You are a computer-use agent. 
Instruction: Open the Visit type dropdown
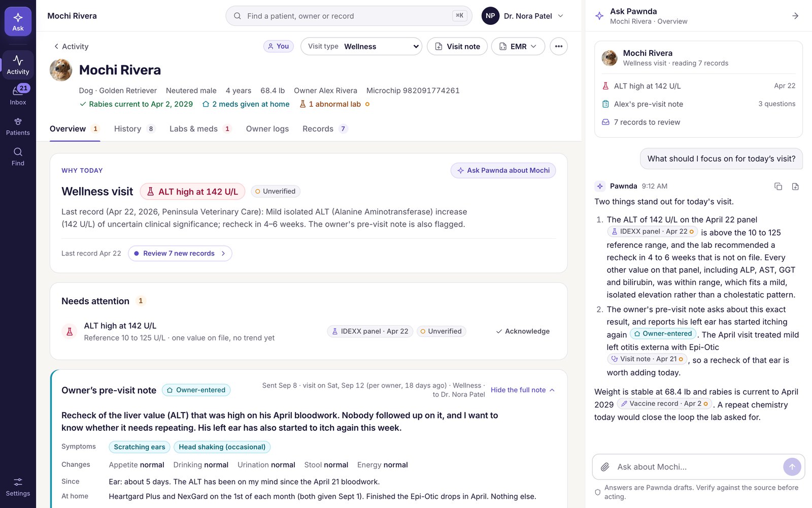pos(361,46)
